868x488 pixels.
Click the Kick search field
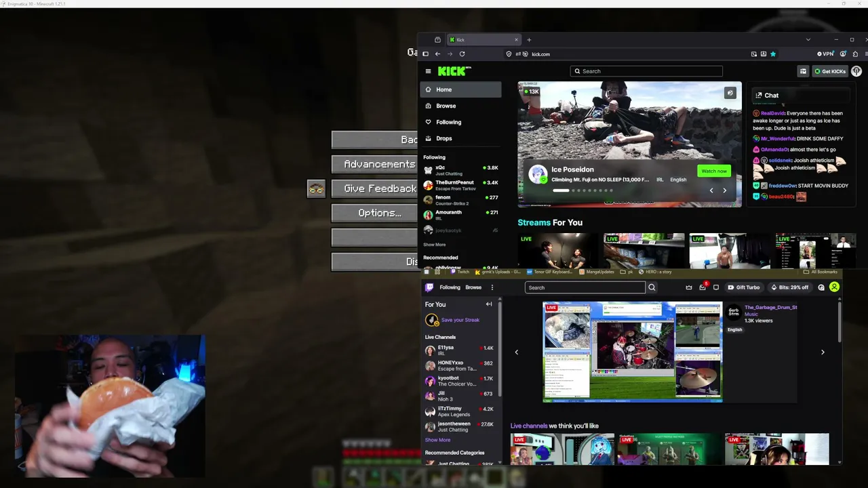pos(646,71)
